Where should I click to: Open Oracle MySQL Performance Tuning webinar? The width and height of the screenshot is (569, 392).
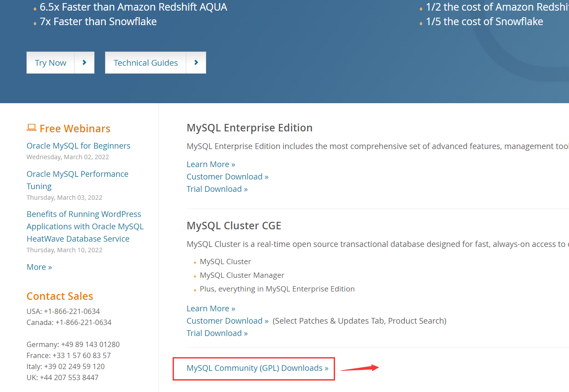77,180
